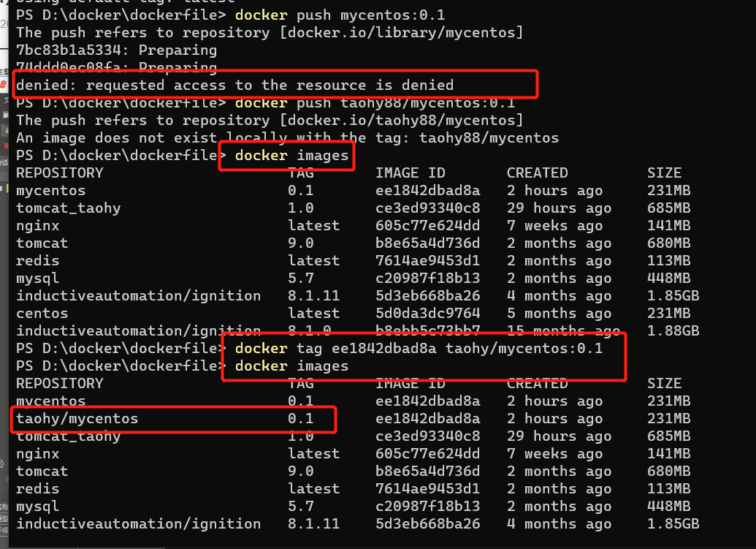The image size is (756, 549).
Task: Click "29 hours ago" in the first images listing
Action: tap(559, 208)
